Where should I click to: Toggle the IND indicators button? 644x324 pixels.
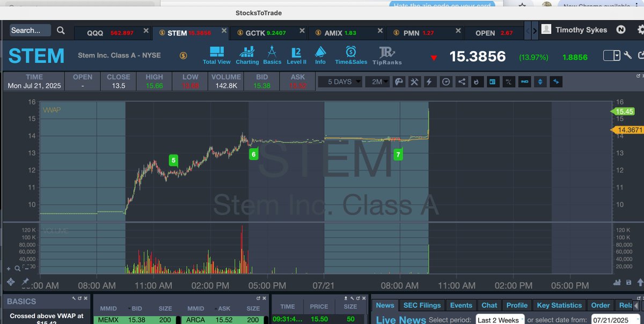524,82
